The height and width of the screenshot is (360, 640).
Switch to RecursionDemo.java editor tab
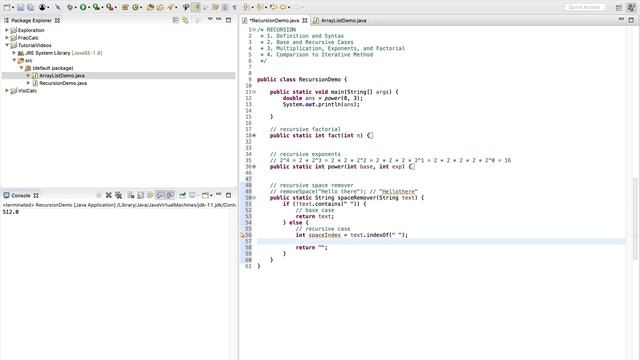[274, 20]
